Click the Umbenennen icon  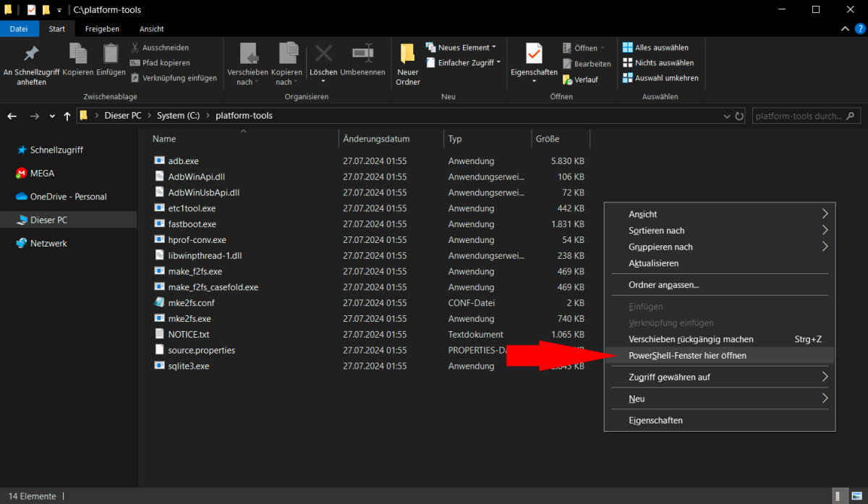point(362,54)
